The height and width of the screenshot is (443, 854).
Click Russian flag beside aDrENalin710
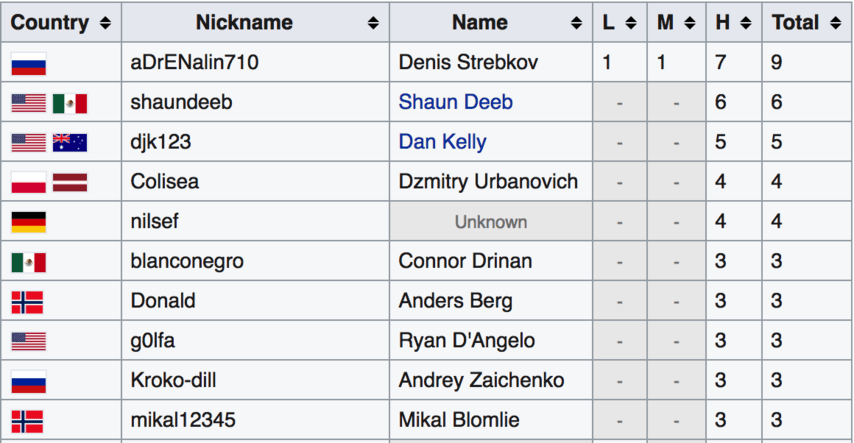coord(29,64)
